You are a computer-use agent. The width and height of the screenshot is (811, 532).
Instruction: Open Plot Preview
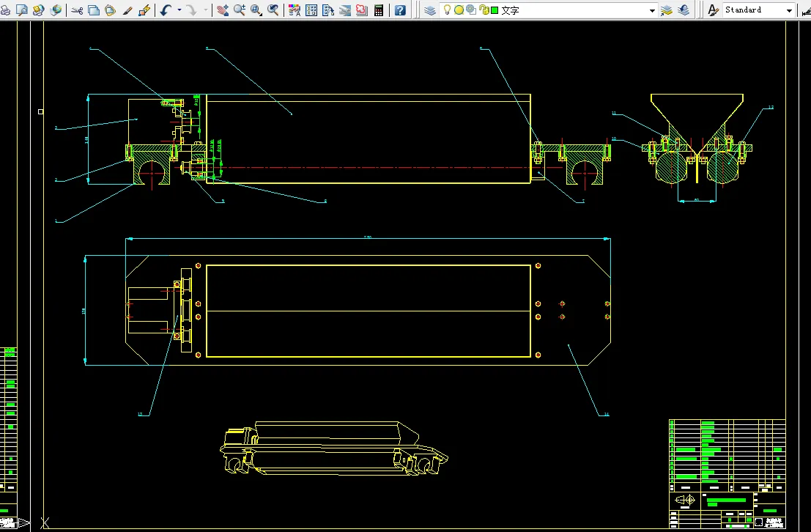pos(22,10)
